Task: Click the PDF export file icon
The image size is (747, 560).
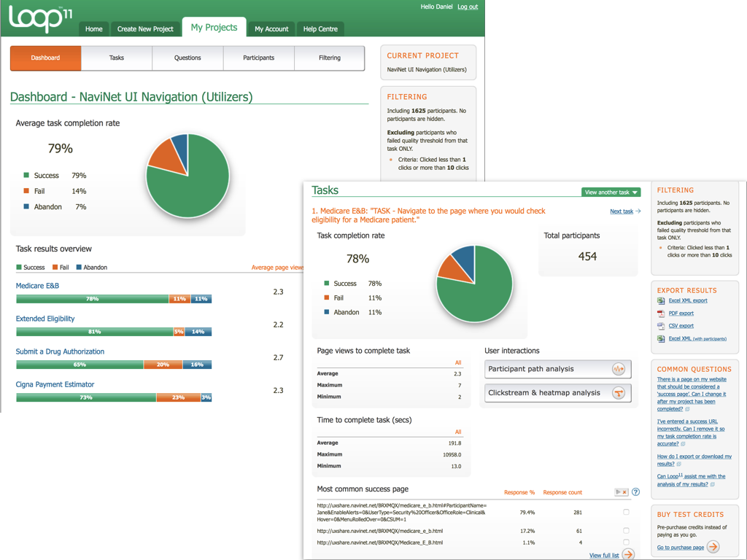Action: tap(661, 314)
